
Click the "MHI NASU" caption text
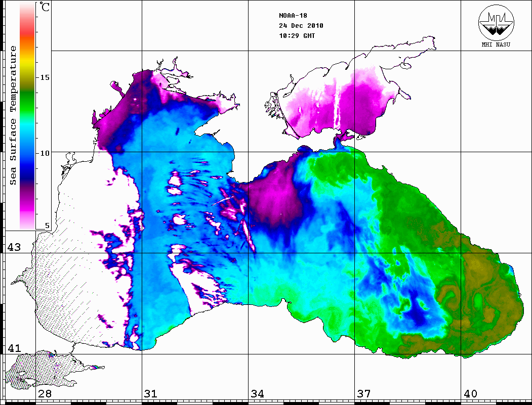pos(496,44)
